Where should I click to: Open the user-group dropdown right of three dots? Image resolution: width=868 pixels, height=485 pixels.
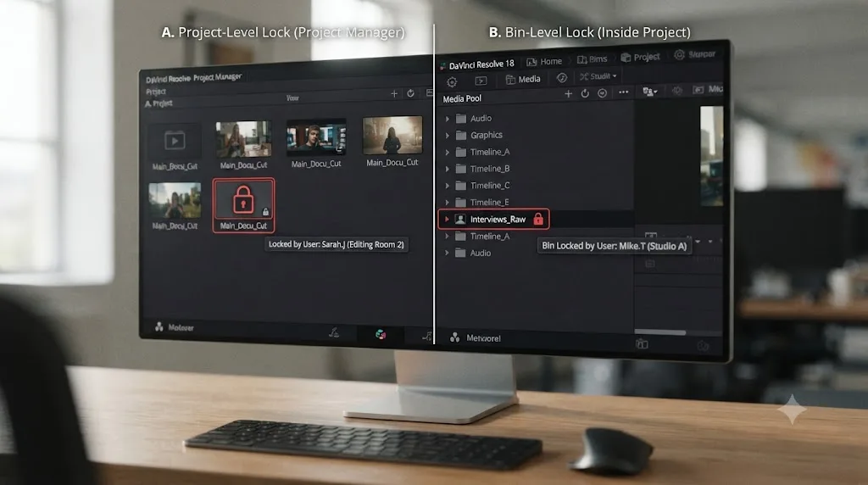[x=649, y=92]
